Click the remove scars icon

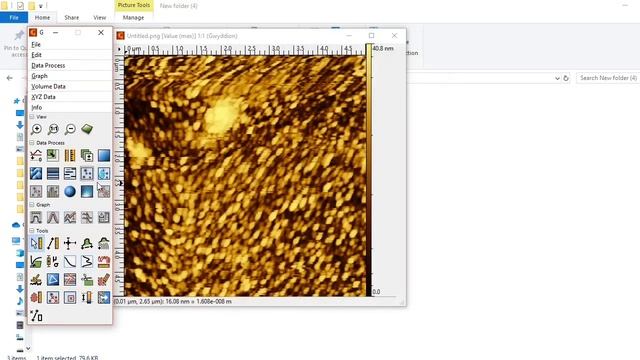(70, 173)
